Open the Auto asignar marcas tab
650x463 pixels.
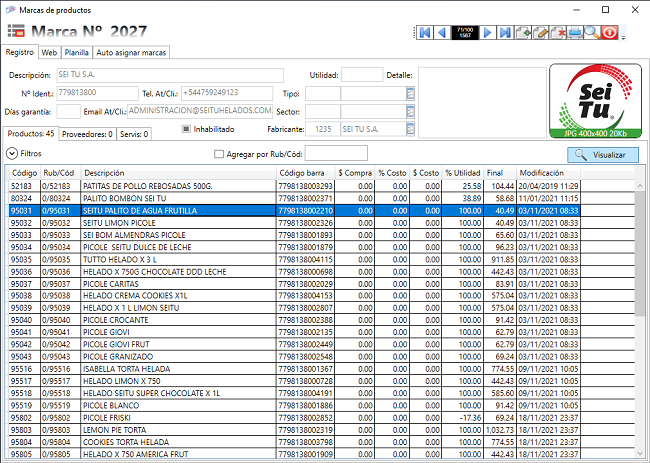[131, 53]
